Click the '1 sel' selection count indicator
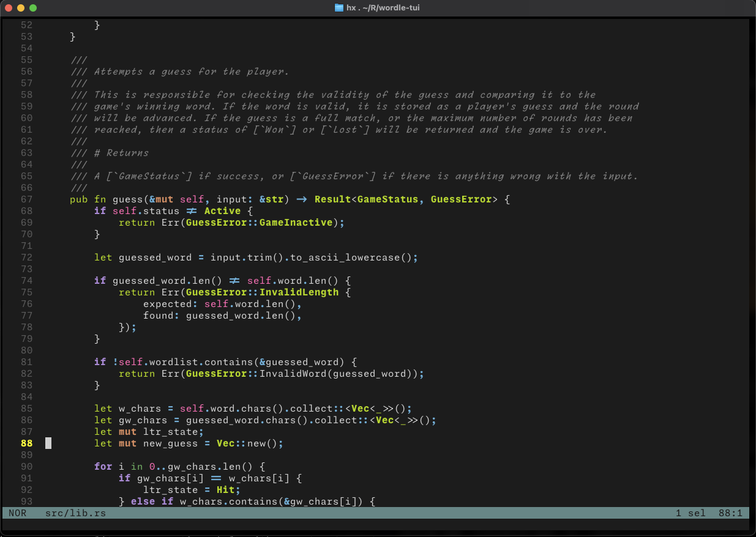The image size is (756, 537). [x=691, y=513]
